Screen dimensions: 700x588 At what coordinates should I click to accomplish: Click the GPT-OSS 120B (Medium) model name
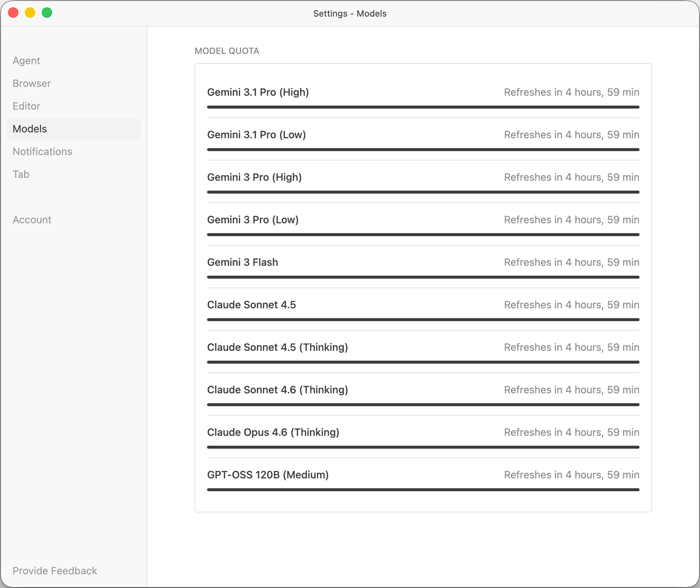point(268,475)
